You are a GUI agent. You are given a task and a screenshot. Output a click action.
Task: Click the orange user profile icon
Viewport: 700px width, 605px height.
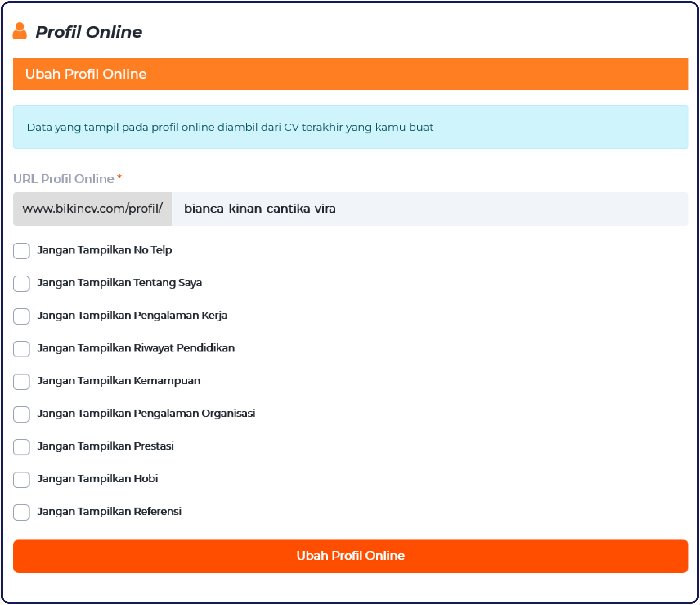tap(20, 31)
